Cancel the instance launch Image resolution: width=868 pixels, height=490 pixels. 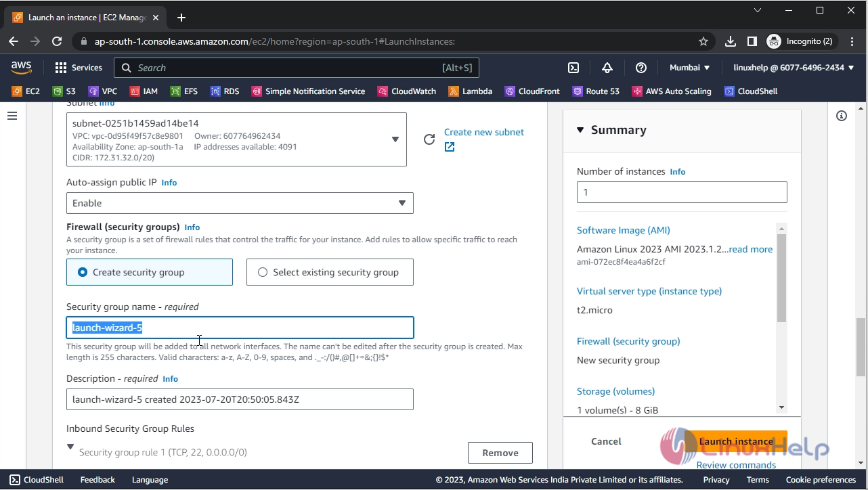[x=606, y=441]
